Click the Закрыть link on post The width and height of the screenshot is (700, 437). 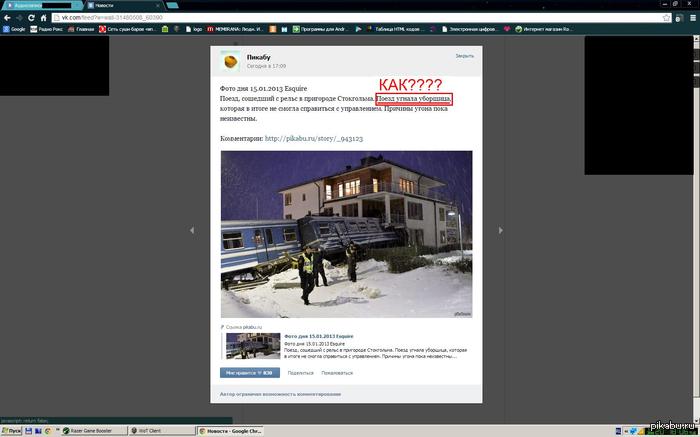464,57
